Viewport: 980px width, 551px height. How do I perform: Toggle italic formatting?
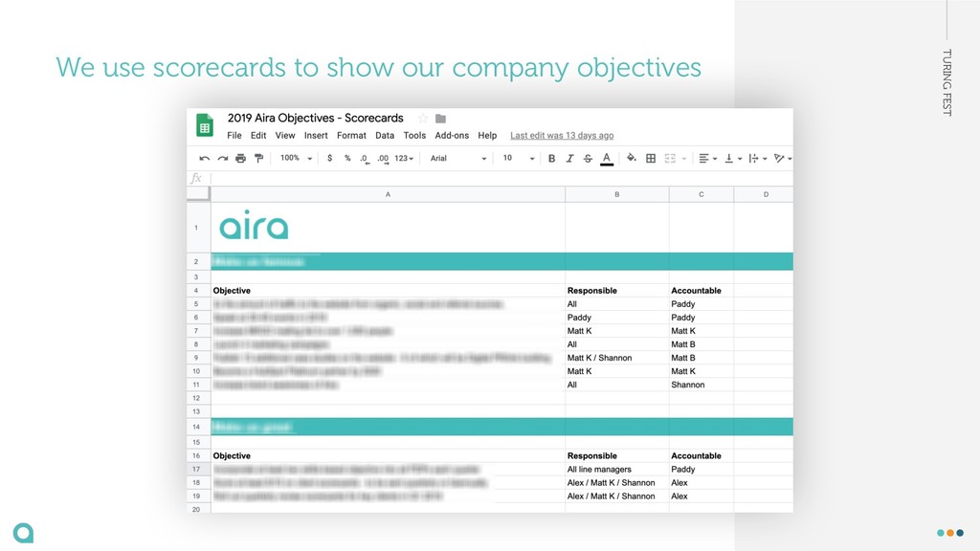coord(569,159)
